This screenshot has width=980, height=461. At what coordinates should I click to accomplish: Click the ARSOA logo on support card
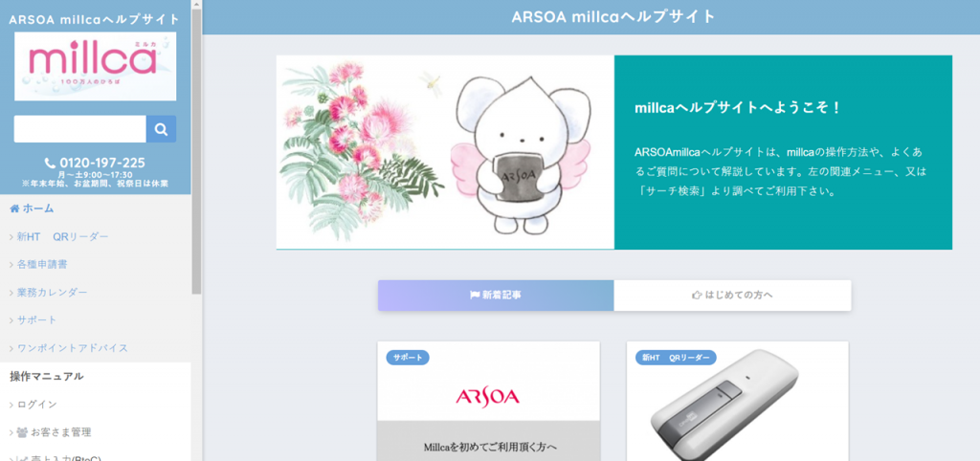[x=487, y=396]
